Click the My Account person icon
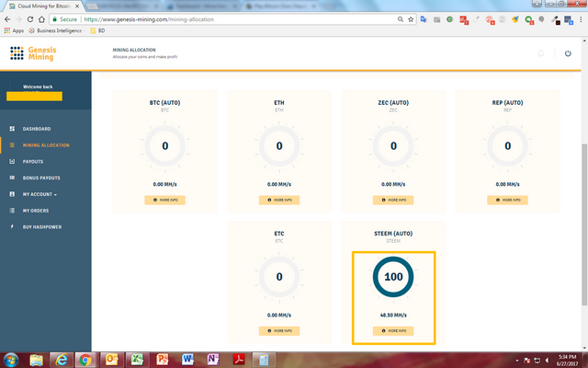Image resolution: width=588 pixels, height=368 pixels. 12,194
